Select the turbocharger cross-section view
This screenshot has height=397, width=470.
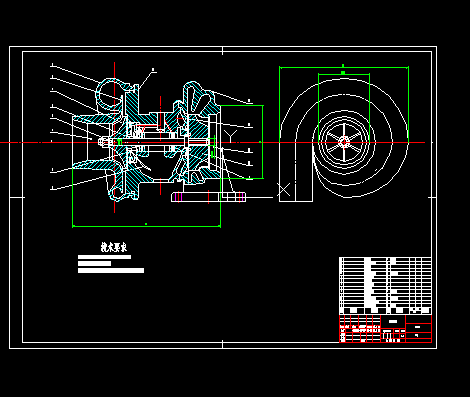(147, 140)
